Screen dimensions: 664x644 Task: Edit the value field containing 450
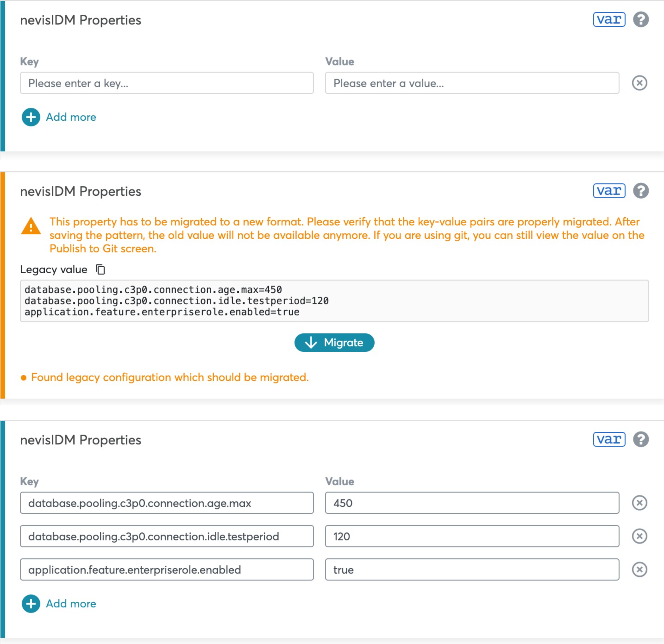coord(472,503)
